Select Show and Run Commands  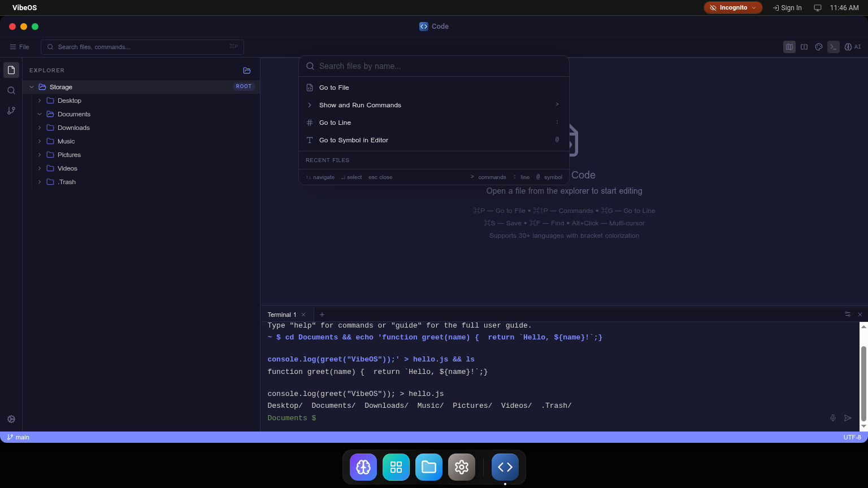point(434,105)
